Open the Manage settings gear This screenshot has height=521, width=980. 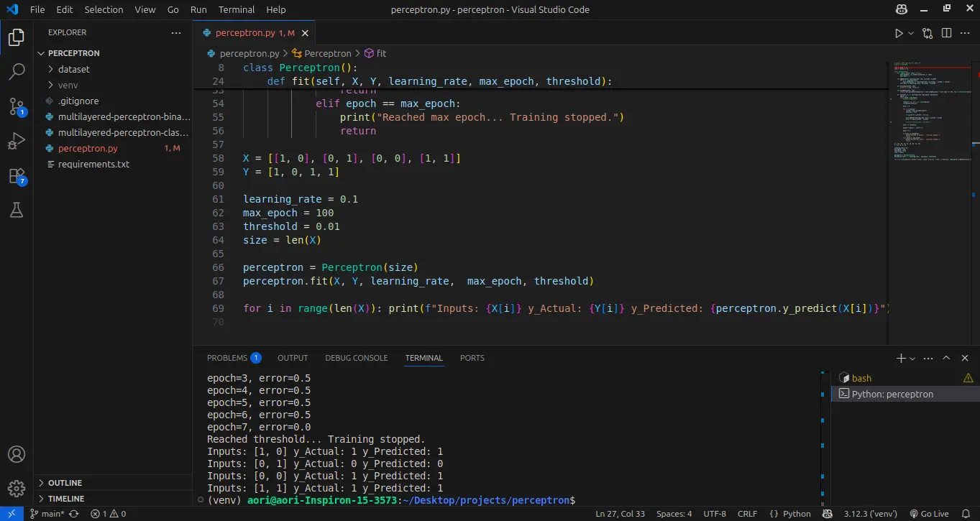(16, 488)
